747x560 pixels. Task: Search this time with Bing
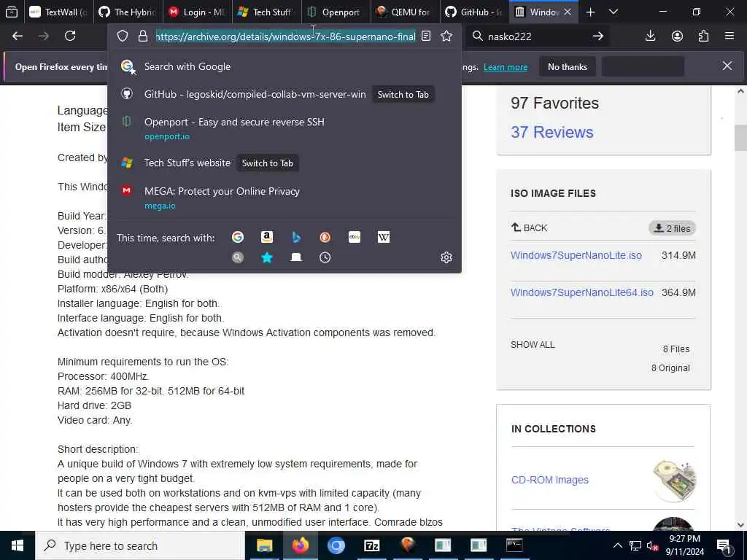(296, 237)
